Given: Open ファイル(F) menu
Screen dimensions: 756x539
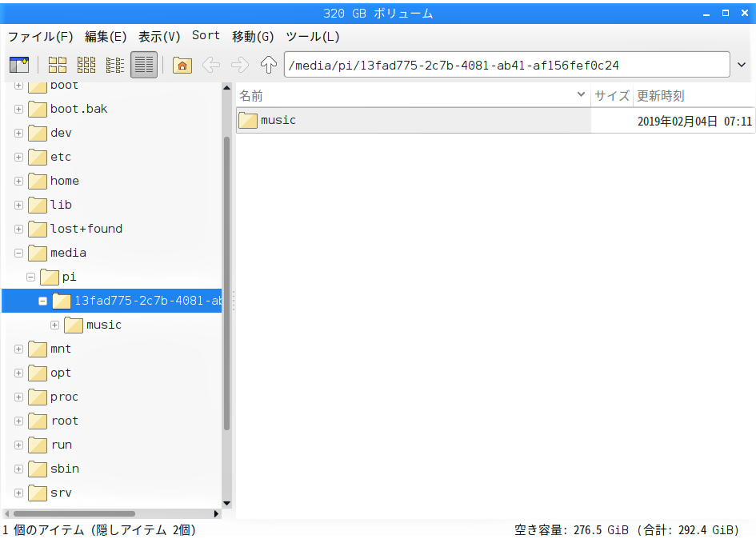Looking at the screenshot, I should (x=41, y=36).
